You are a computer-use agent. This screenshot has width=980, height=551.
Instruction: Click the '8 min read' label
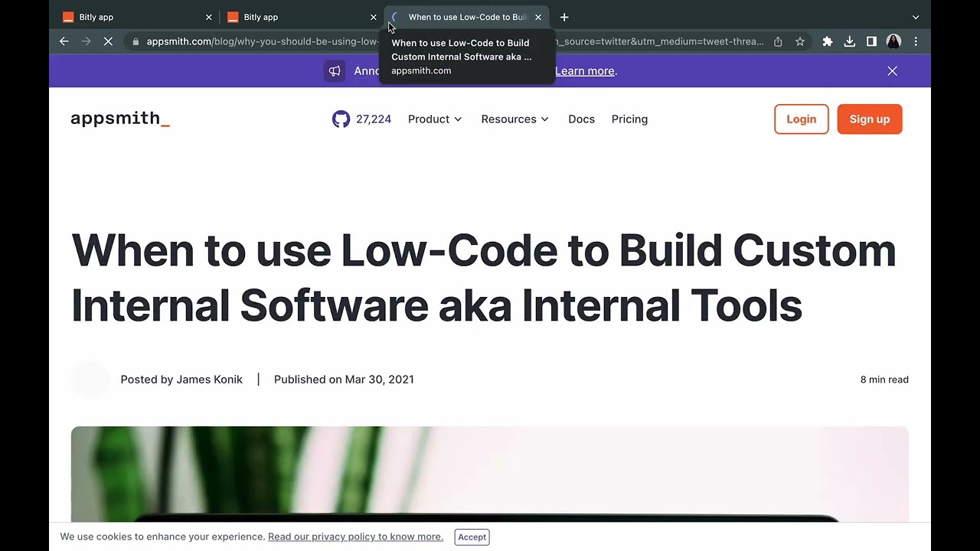pyautogui.click(x=884, y=380)
